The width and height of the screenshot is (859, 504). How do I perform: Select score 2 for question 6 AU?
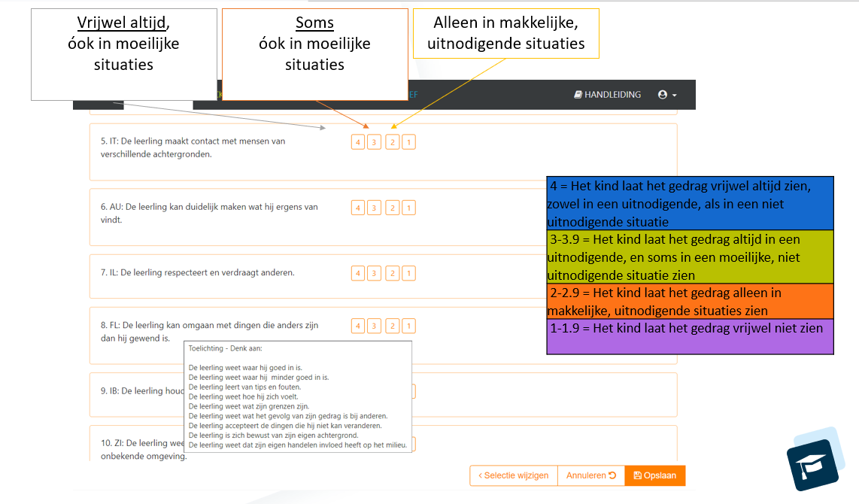(392, 208)
